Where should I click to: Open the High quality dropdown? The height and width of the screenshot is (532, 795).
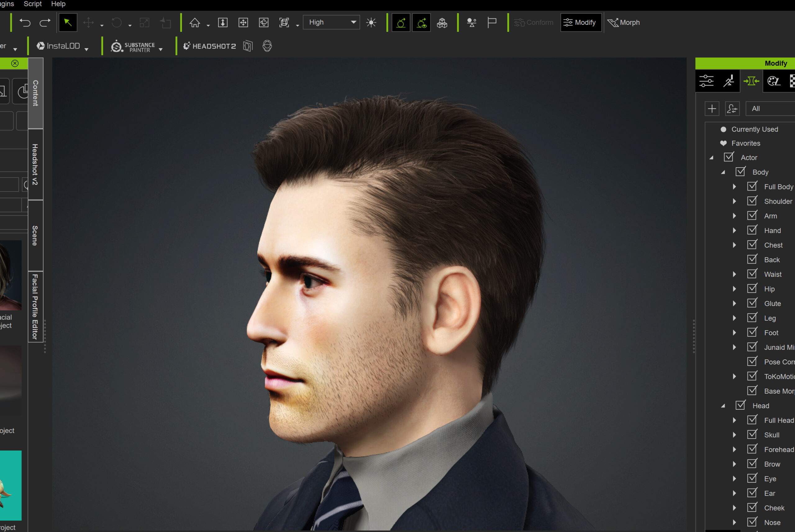point(331,22)
